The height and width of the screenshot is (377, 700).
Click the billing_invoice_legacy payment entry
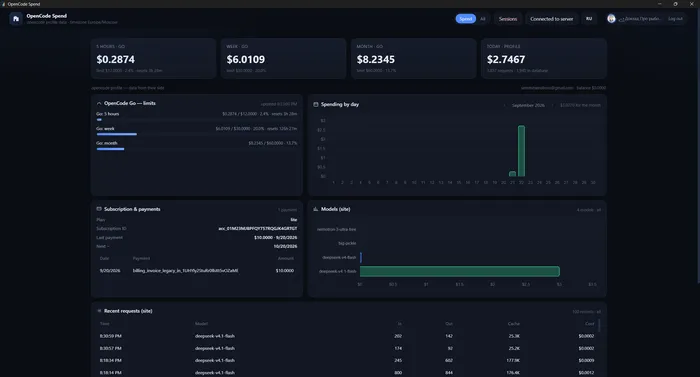[185, 271]
